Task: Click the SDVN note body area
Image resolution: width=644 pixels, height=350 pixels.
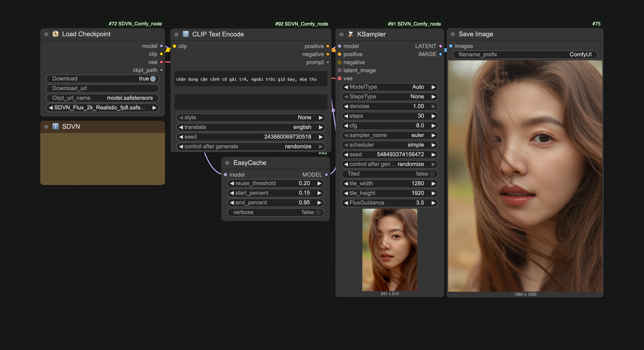Action: (102, 159)
